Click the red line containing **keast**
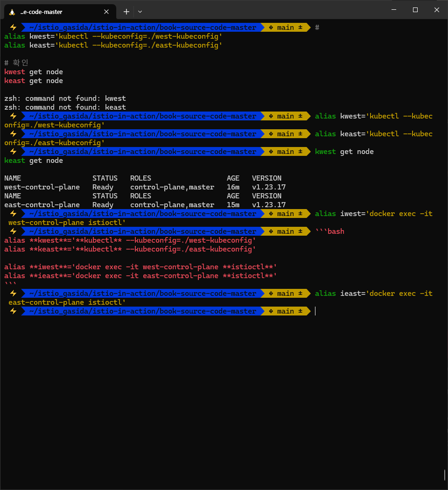Viewport: 448px width, 490px height. click(x=130, y=249)
